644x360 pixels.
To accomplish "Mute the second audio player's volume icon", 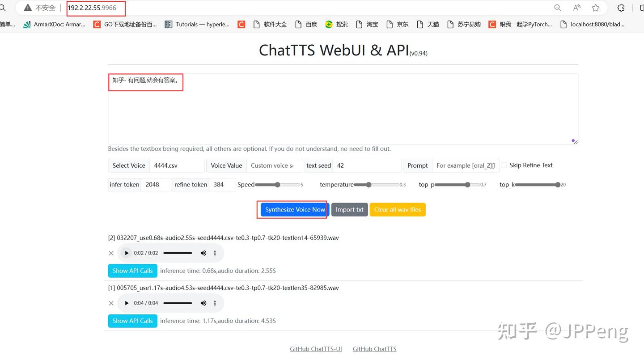I will pos(203,303).
